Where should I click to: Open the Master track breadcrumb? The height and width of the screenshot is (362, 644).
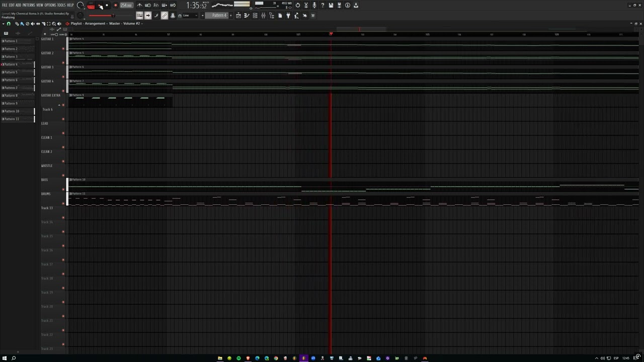point(114,24)
